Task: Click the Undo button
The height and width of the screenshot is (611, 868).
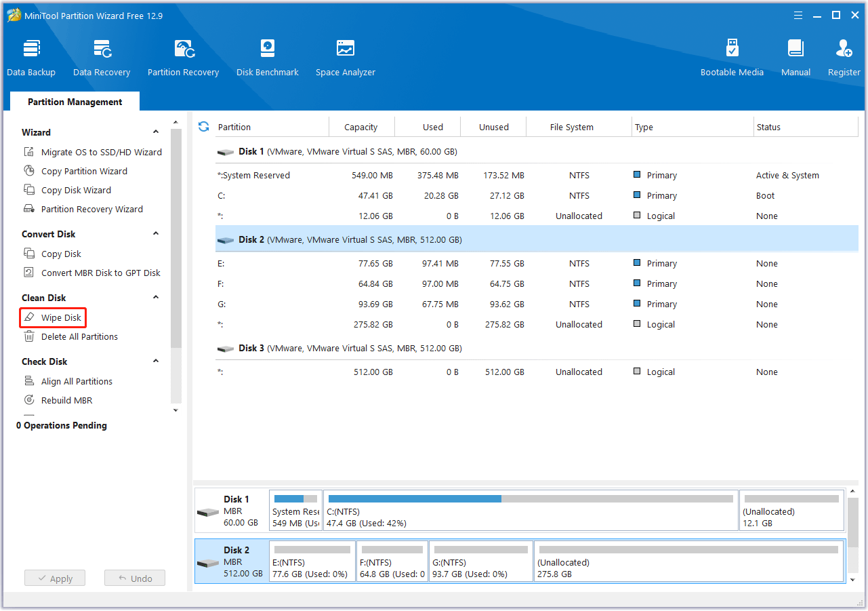Action: pos(135,578)
